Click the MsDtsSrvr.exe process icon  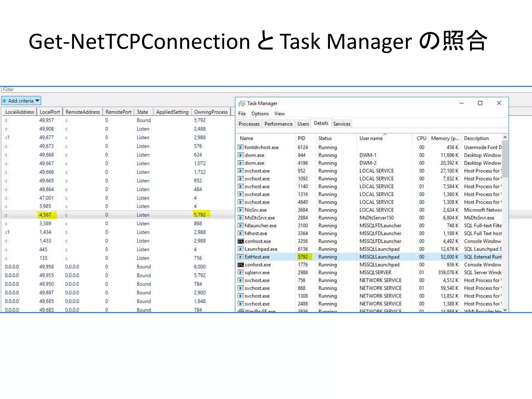click(x=241, y=217)
